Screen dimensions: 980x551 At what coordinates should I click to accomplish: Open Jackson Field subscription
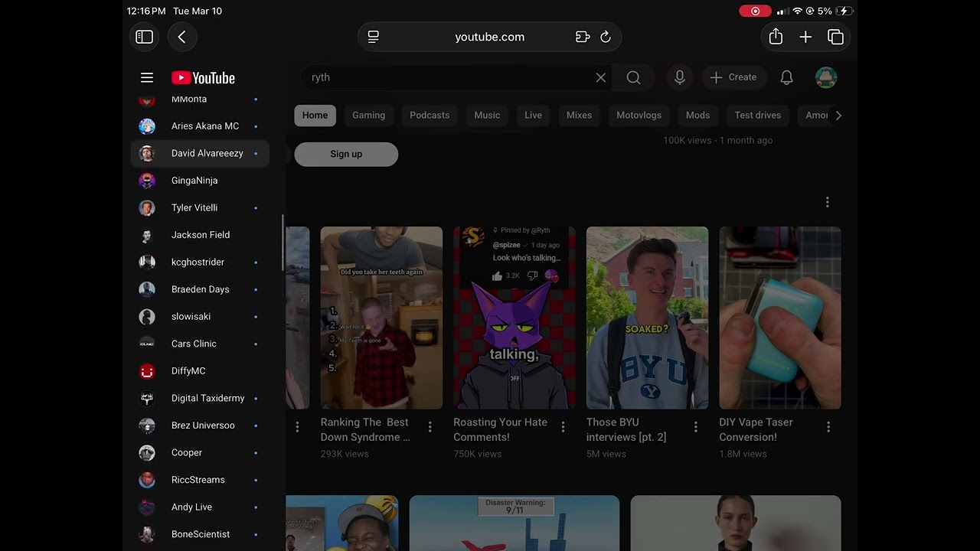(x=201, y=235)
